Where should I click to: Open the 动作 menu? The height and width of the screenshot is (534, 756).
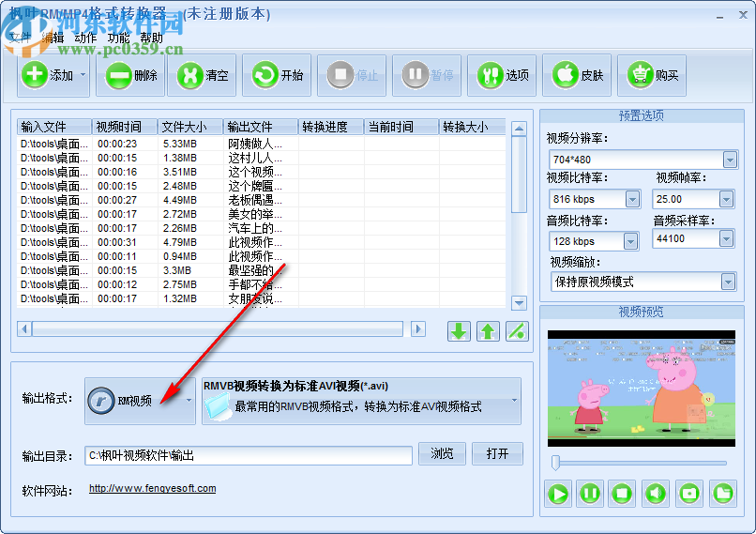pos(85,38)
